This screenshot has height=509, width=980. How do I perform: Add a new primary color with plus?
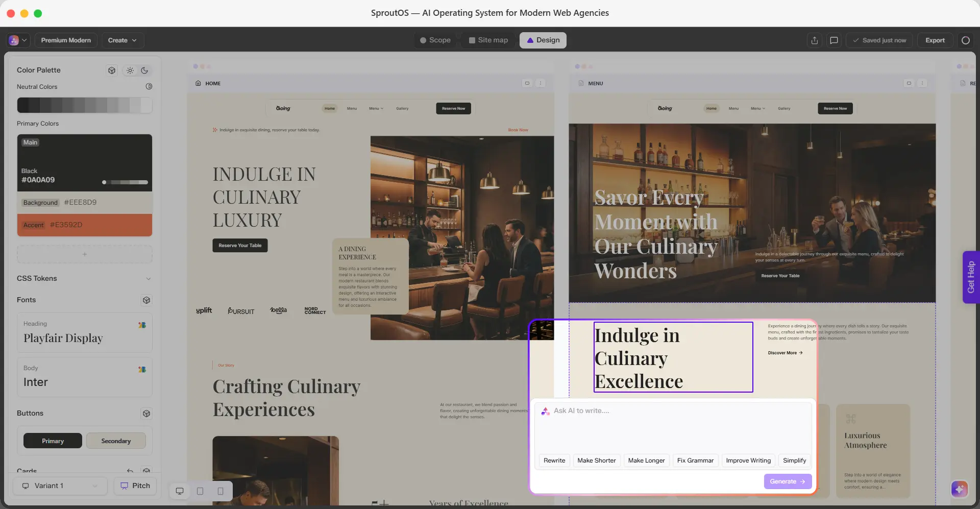[x=85, y=254]
